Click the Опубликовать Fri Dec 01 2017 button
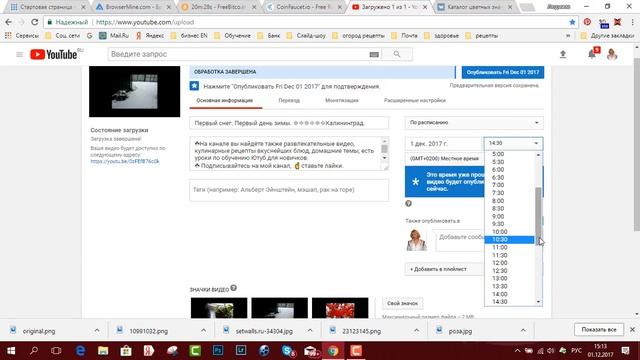Image resolution: width=640 pixels, height=360 pixels. coord(503,72)
